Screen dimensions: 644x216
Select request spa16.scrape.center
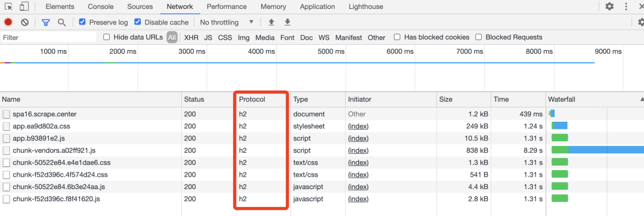click(44, 114)
